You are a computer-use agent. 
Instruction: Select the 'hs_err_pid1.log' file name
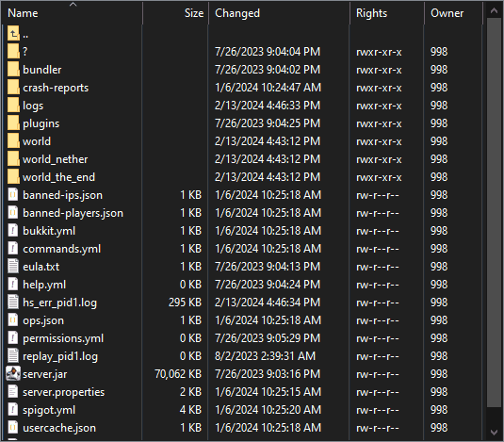(x=59, y=303)
